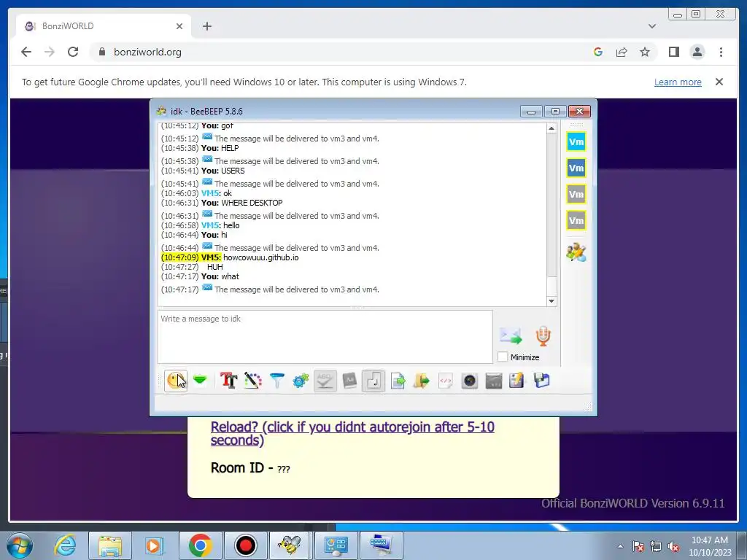
Task: Record a voice message with microphone icon
Action: (x=543, y=335)
